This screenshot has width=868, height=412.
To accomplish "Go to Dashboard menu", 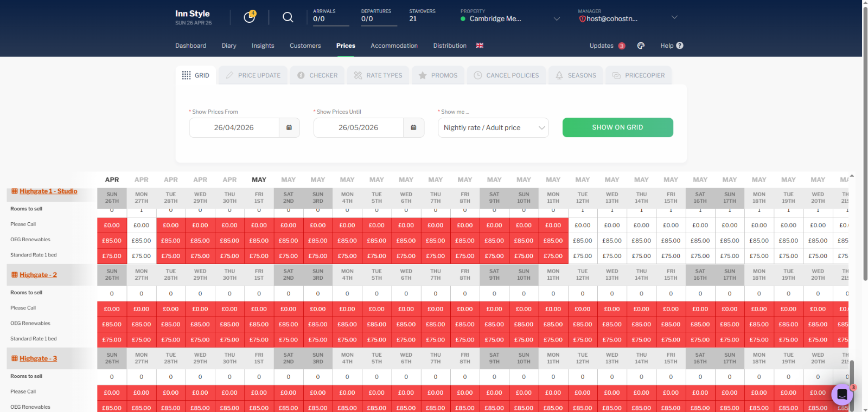I will (190, 46).
